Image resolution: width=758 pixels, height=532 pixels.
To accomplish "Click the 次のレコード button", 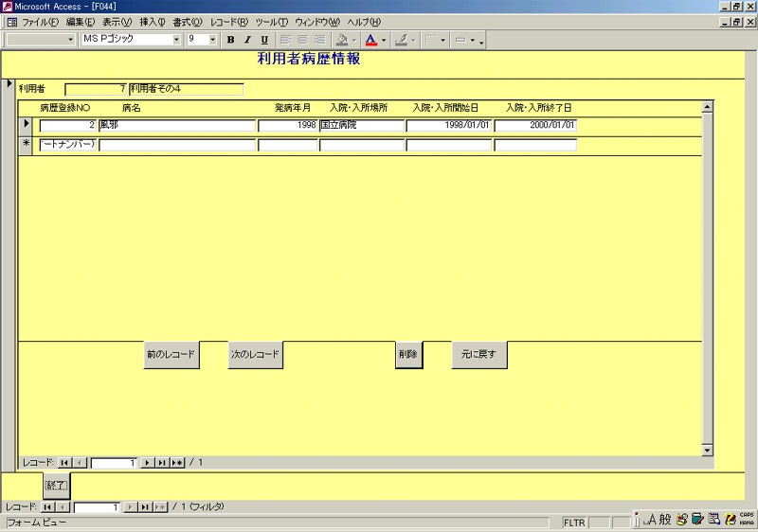I will 255,355.
